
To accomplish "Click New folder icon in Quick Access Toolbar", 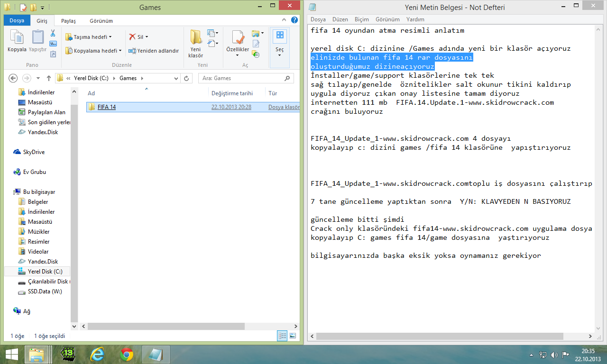I will point(33,8).
